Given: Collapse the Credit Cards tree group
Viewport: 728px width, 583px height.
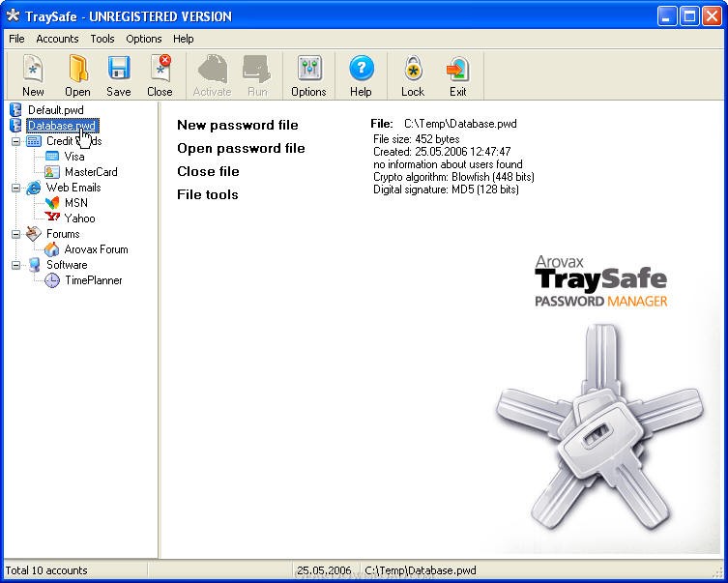Looking at the screenshot, I should (x=15, y=141).
